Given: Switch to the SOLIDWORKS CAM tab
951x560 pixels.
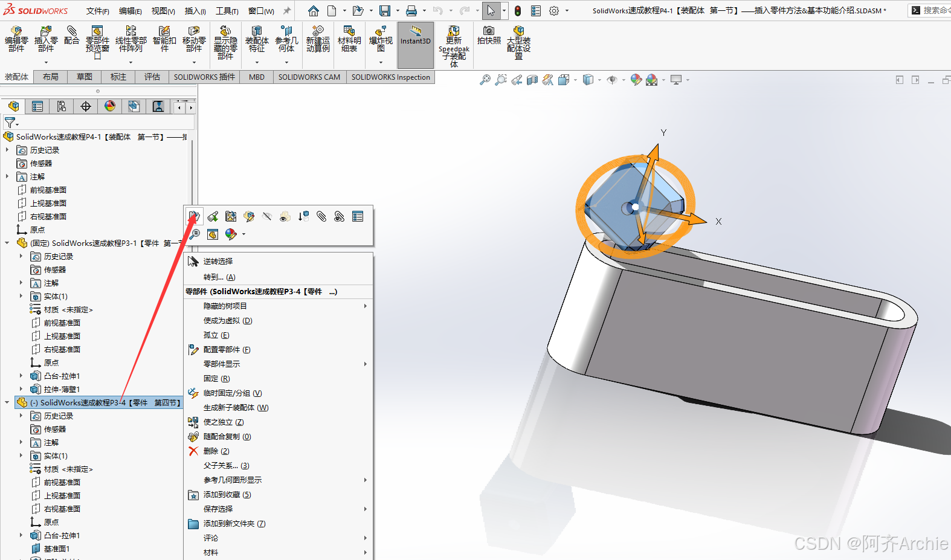Looking at the screenshot, I should pyautogui.click(x=309, y=77).
